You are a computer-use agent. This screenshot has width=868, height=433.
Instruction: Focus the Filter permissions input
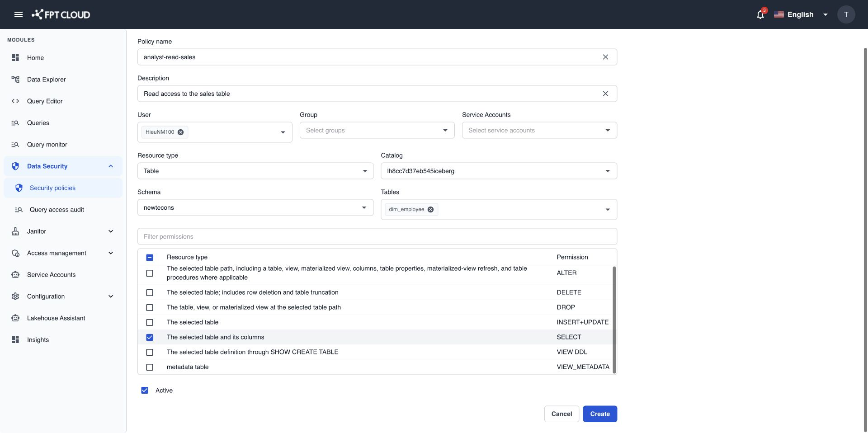tap(377, 236)
